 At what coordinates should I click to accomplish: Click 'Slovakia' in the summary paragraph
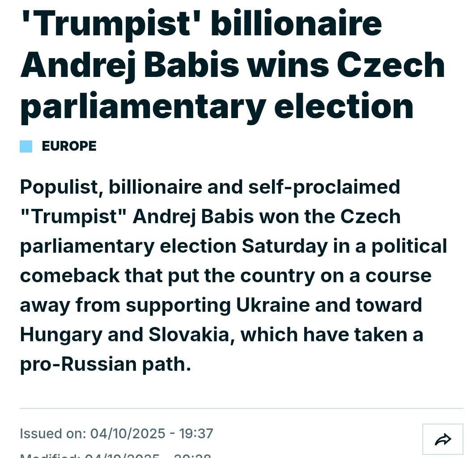(188, 335)
